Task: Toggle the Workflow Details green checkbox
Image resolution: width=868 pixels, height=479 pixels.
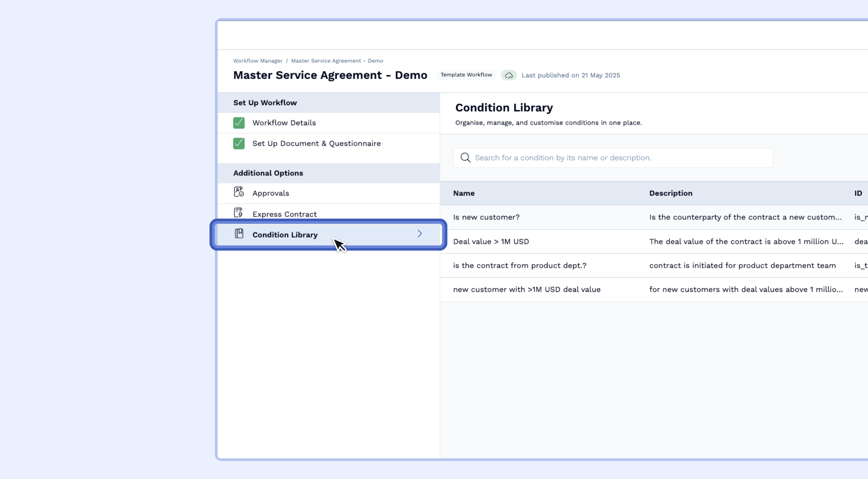Action: click(239, 123)
